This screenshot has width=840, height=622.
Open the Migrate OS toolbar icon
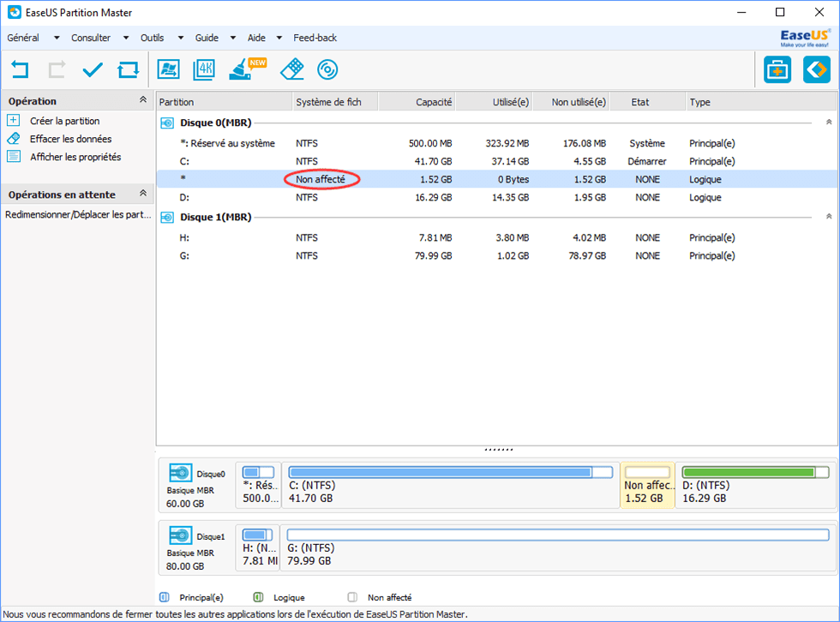[x=168, y=70]
